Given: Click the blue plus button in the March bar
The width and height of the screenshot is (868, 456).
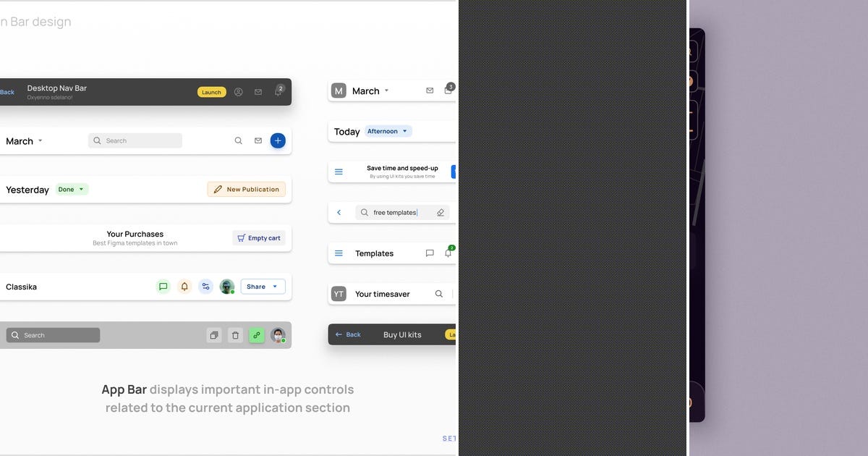Looking at the screenshot, I should pyautogui.click(x=278, y=140).
